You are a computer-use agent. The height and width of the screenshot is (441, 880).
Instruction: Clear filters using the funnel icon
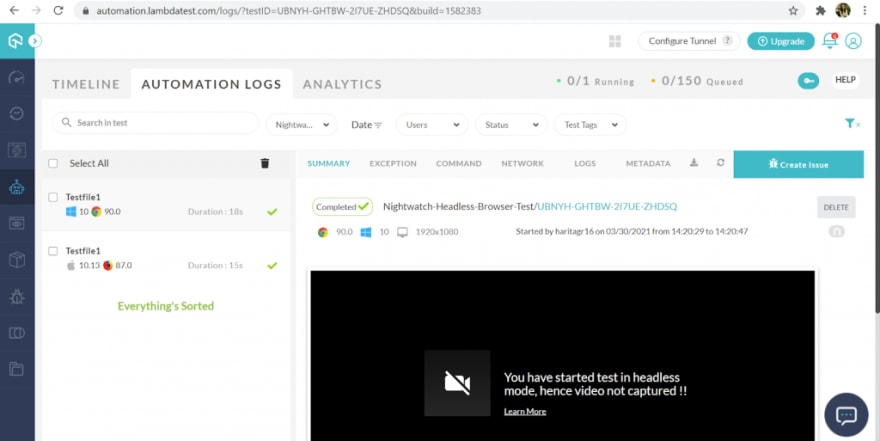pyautogui.click(x=852, y=123)
